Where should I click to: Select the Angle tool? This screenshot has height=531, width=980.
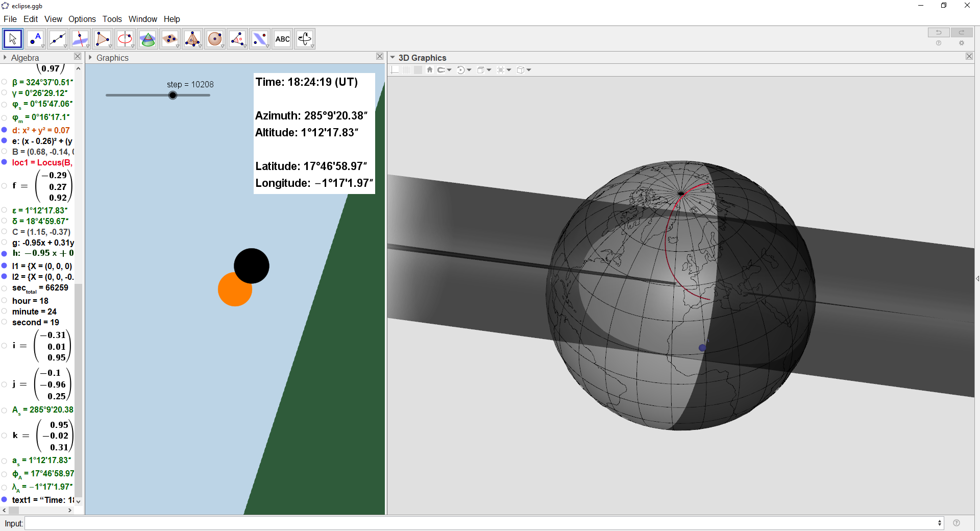pos(237,39)
